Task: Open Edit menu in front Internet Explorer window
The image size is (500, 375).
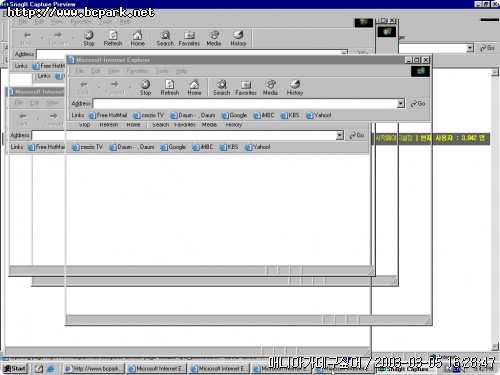Action: click(96, 71)
